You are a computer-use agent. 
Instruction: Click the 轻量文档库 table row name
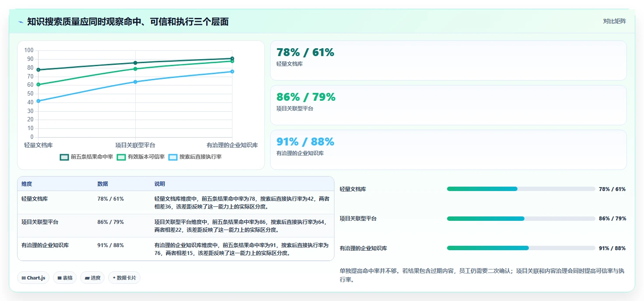(x=35, y=199)
